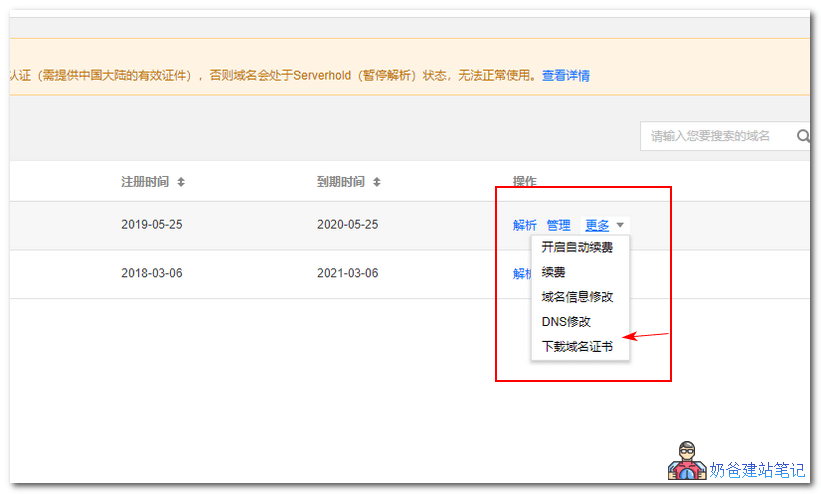This screenshot has width=821, height=494.
Task: Select 开启自动续费 from the dropdown menu
Action: click(577, 247)
